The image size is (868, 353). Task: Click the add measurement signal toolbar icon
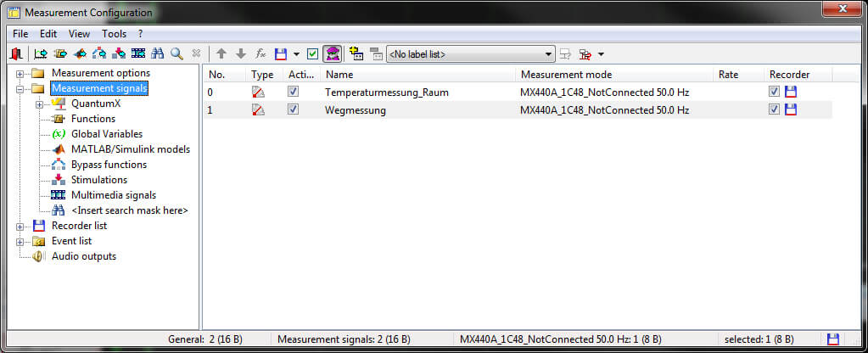[41, 53]
